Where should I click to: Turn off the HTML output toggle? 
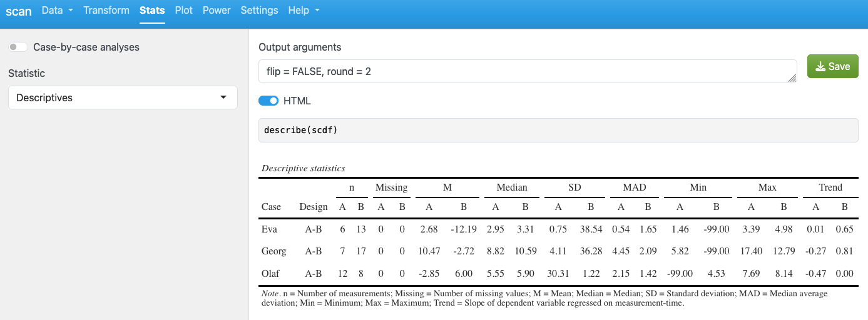[x=268, y=101]
